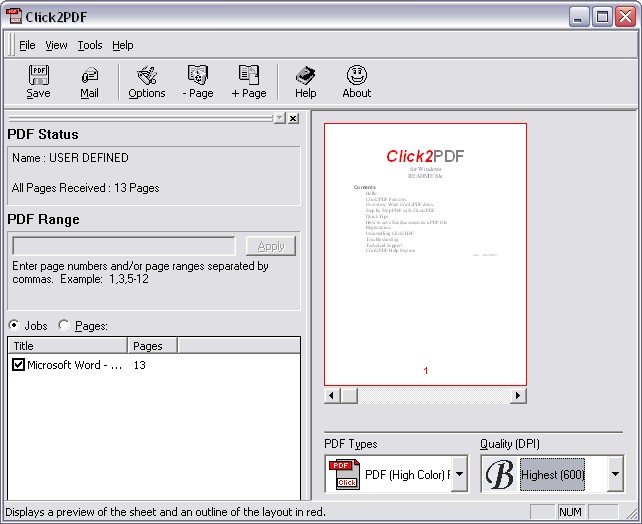Open the View menu

point(56,45)
